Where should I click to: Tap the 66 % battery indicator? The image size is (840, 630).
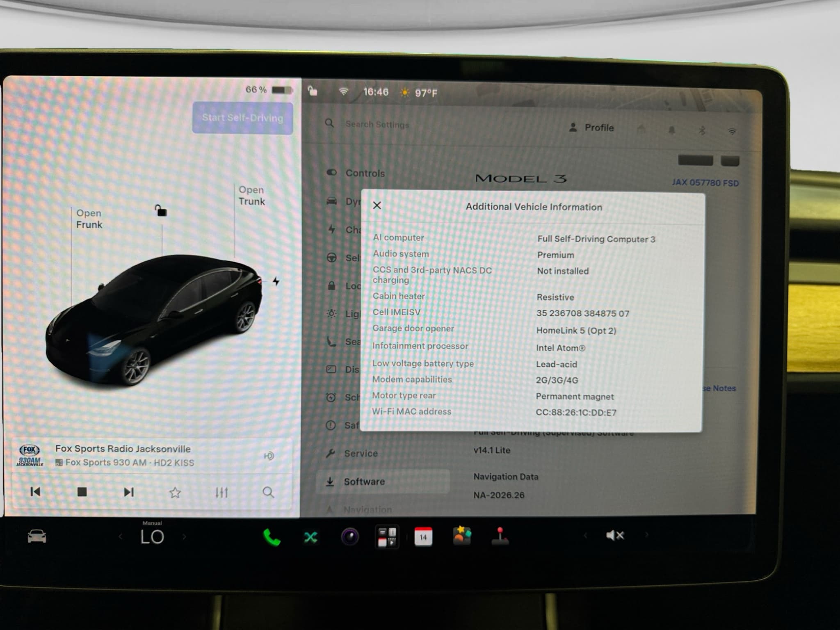click(x=269, y=89)
